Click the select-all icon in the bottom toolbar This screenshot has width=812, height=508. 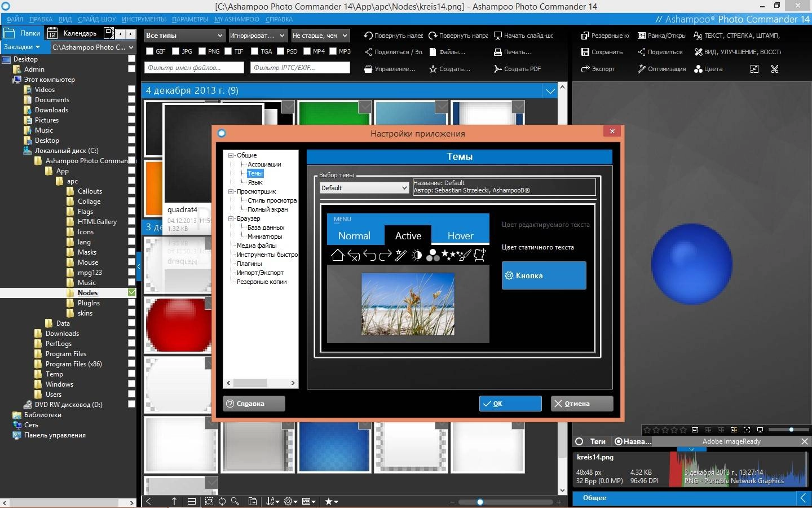pos(209,501)
